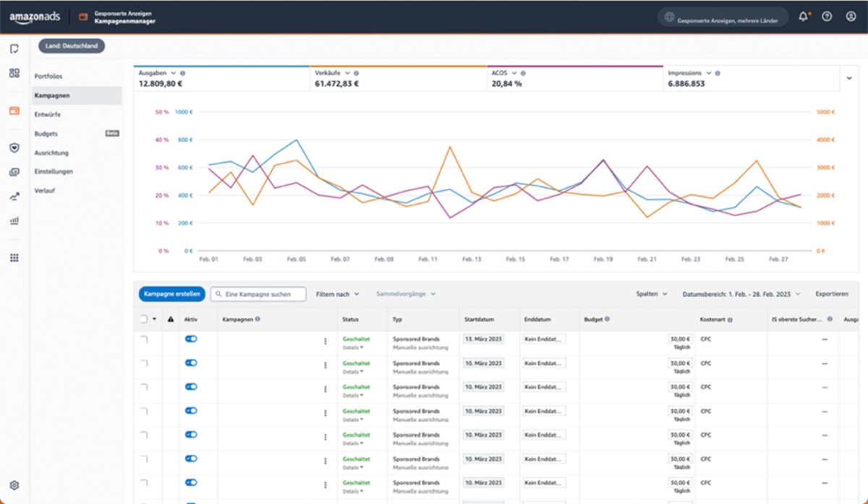868x504 pixels.
Task: Click the Land: Deutschland pill
Action: [72, 46]
